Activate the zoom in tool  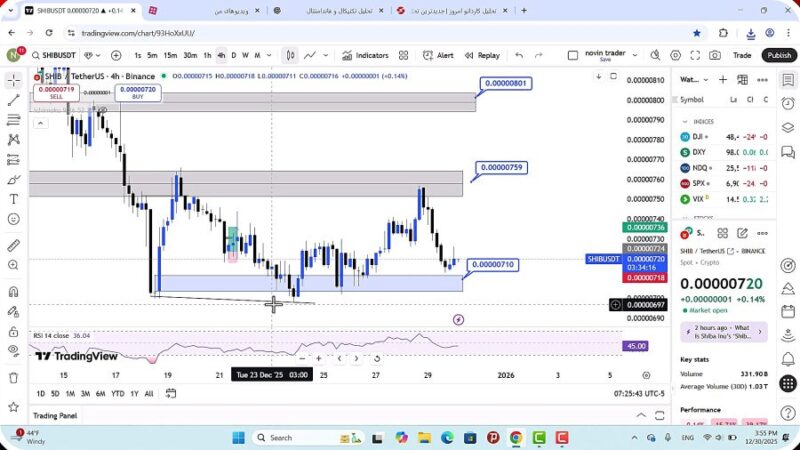click(14, 268)
